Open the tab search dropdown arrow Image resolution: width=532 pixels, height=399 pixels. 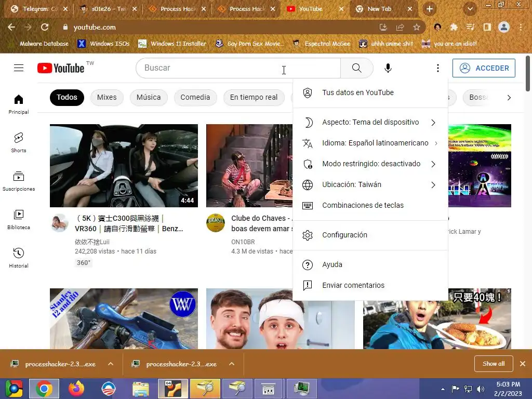(470, 9)
